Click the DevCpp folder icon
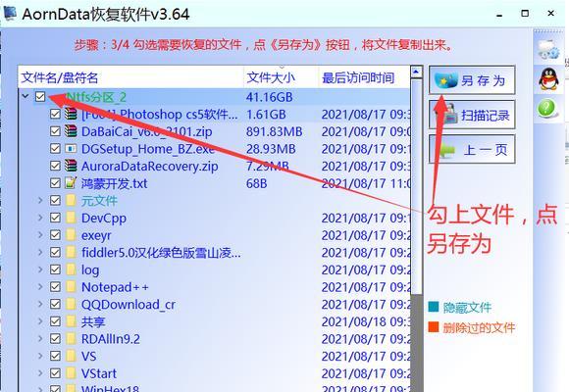 coord(71,218)
